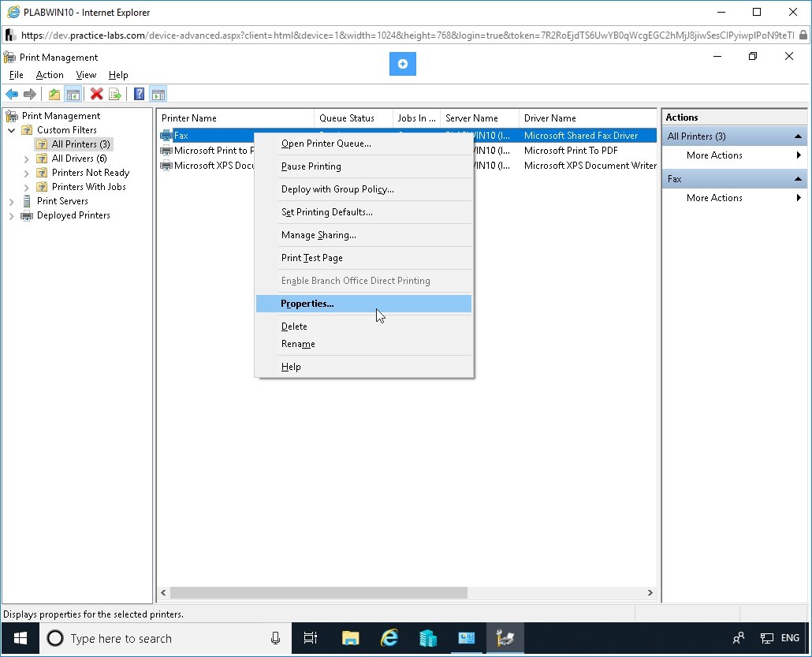Viewport: 812px width, 657px height.
Task: Sort by Printer Name column header
Action: (236, 118)
